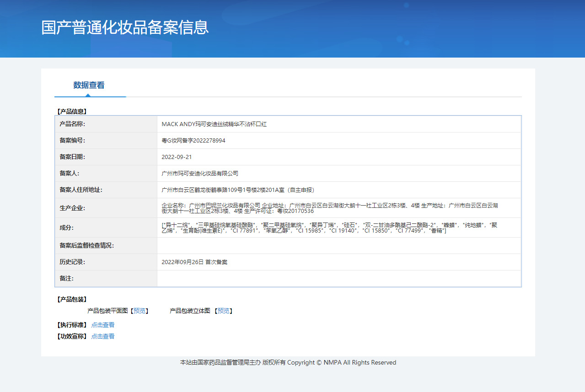585x392 pixels.
Task: Click the 生产企业 company details text
Action: (x=330, y=208)
